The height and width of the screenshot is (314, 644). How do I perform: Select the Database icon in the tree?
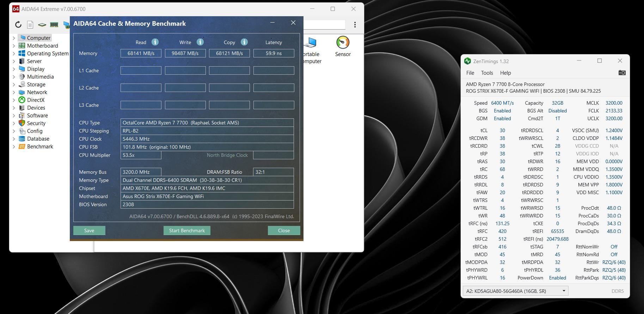point(22,138)
